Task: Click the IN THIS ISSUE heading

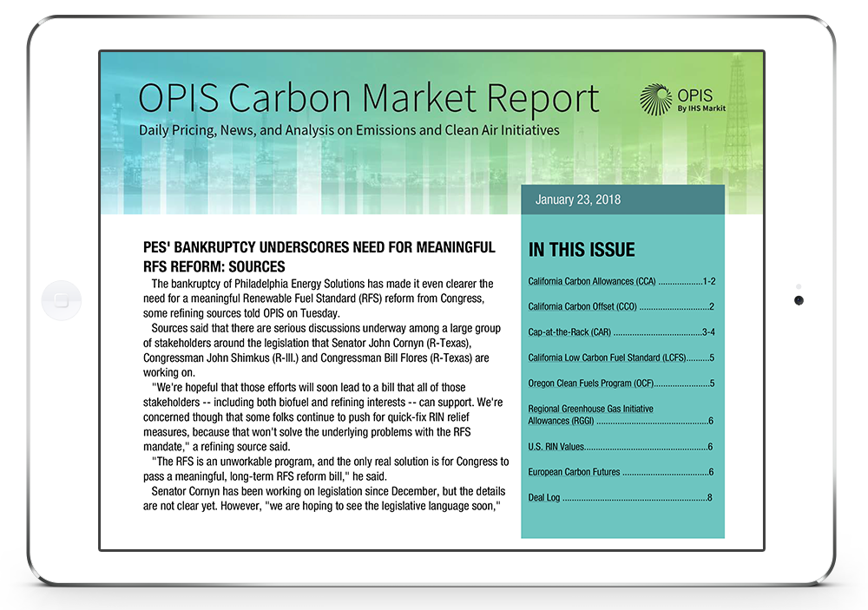Action: (x=582, y=250)
